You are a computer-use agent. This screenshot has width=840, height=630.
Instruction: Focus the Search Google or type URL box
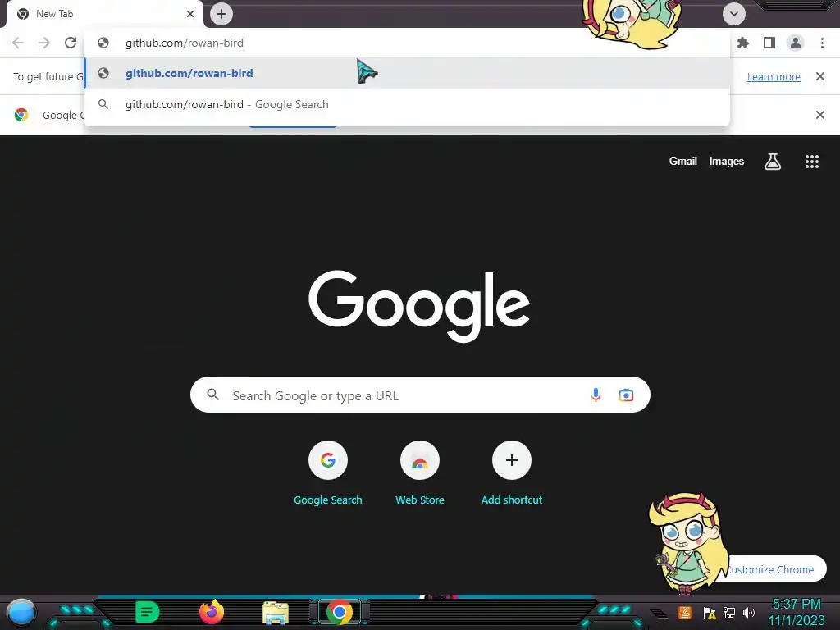point(420,395)
